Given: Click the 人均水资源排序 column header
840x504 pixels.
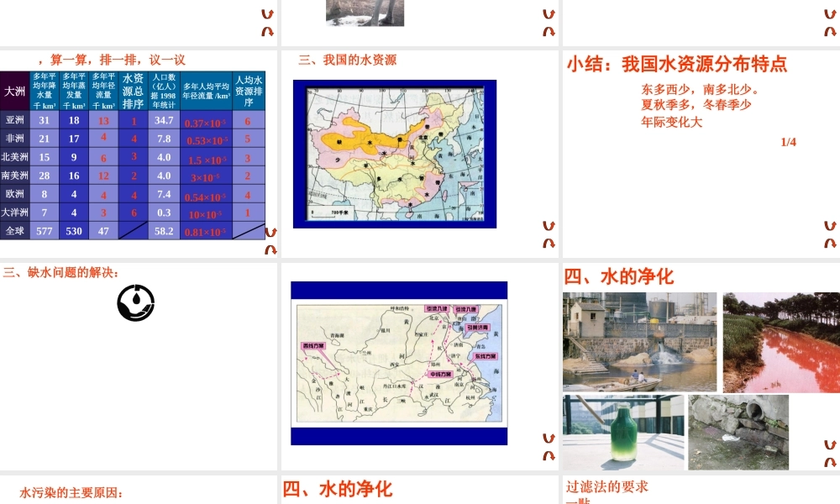Looking at the screenshot, I should [x=249, y=91].
